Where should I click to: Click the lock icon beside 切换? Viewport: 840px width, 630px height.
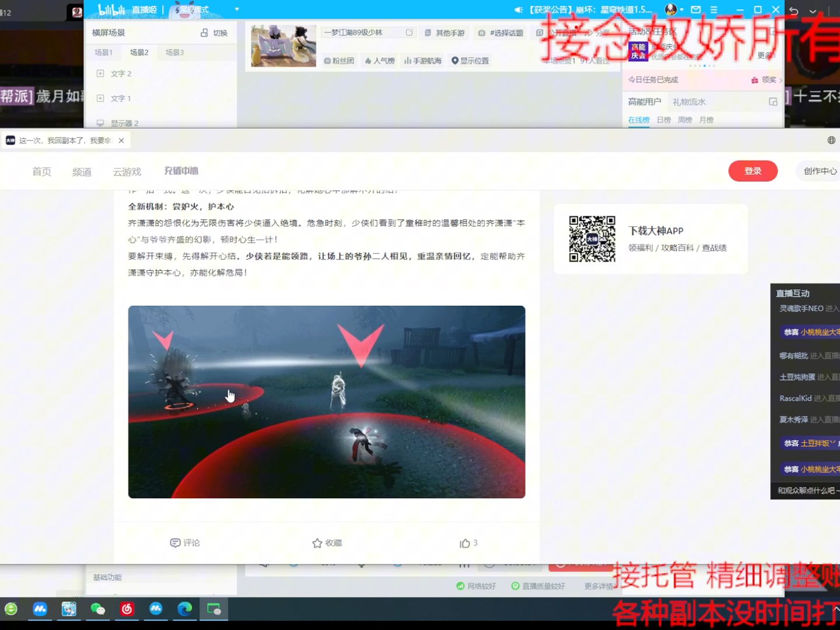click(x=204, y=33)
